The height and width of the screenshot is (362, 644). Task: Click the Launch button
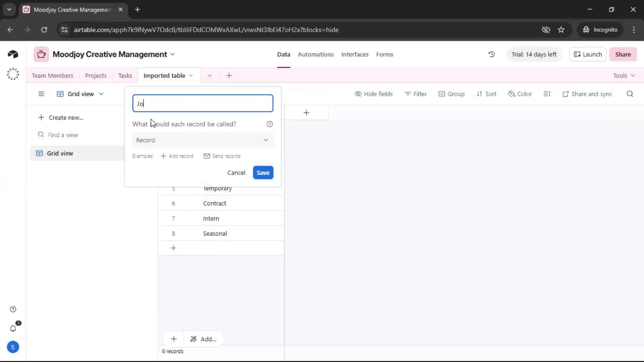[x=588, y=54]
